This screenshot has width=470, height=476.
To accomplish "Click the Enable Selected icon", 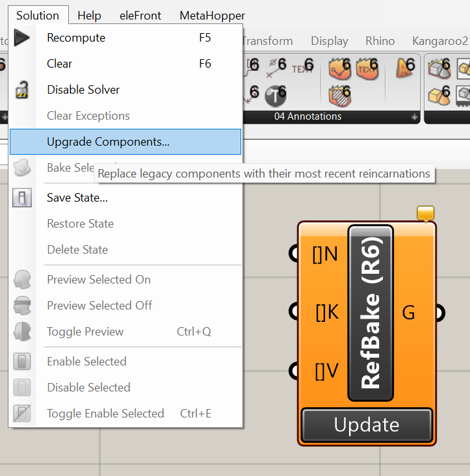I will pyautogui.click(x=22, y=362).
